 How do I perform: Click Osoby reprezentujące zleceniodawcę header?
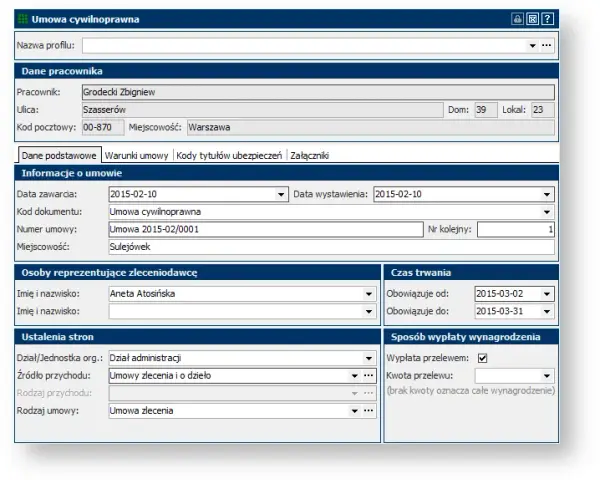click(x=197, y=273)
